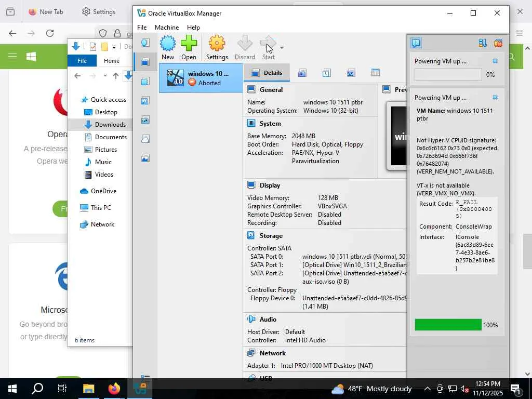
Task: Switch to the Logs tab icon
Action: (x=326, y=73)
